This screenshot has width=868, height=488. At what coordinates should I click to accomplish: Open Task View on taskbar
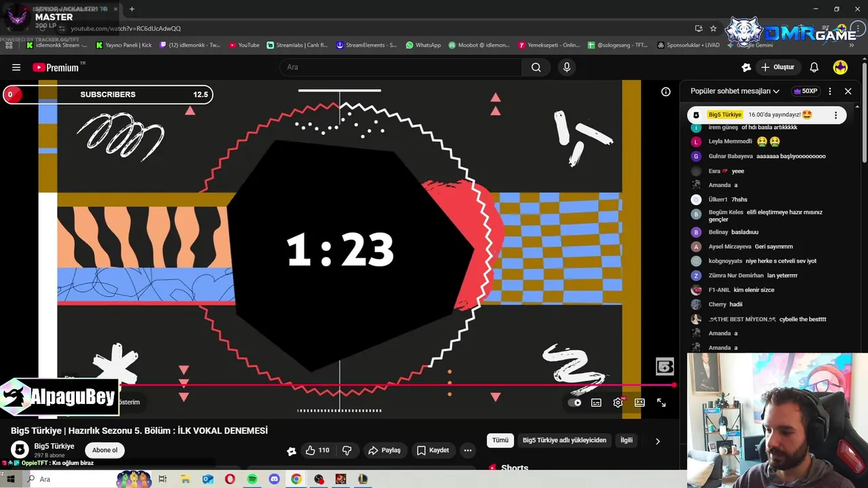pyautogui.click(x=163, y=479)
